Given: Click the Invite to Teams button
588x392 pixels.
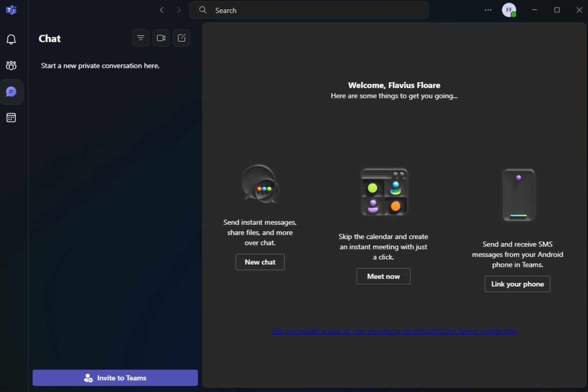Looking at the screenshot, I should click(x=115, y=378).
